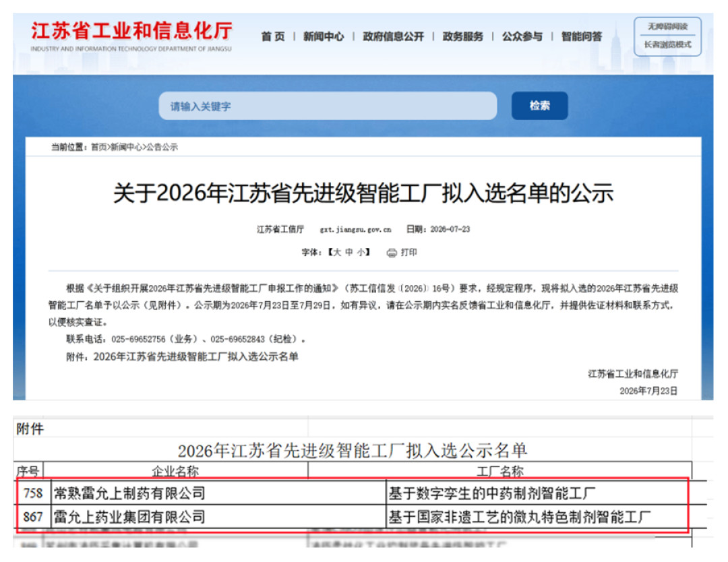The height and width of the screenshot is (562, 728).
Task: Go to 首页 in the breadcrumb
Action: (98, 147)
